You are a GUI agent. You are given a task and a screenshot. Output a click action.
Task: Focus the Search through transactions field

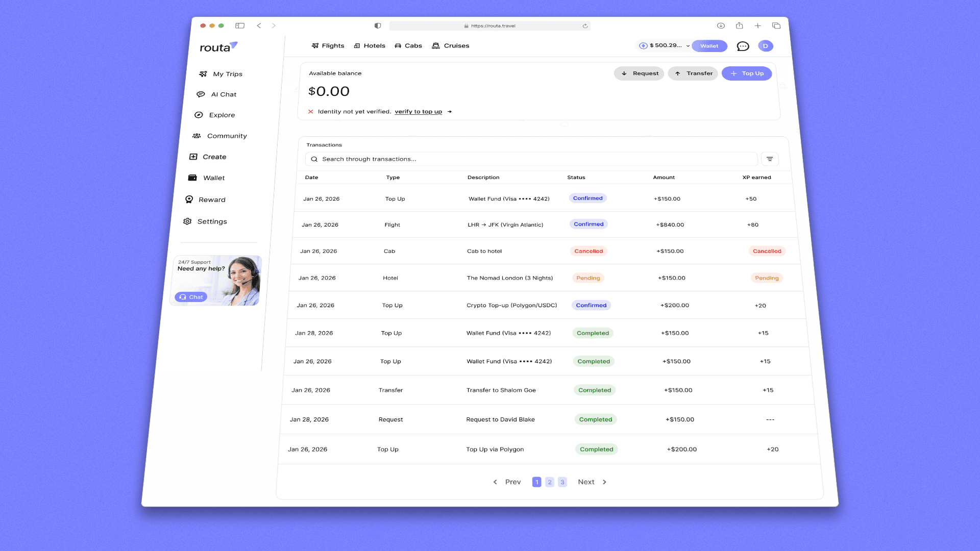[x=531, y=159]
